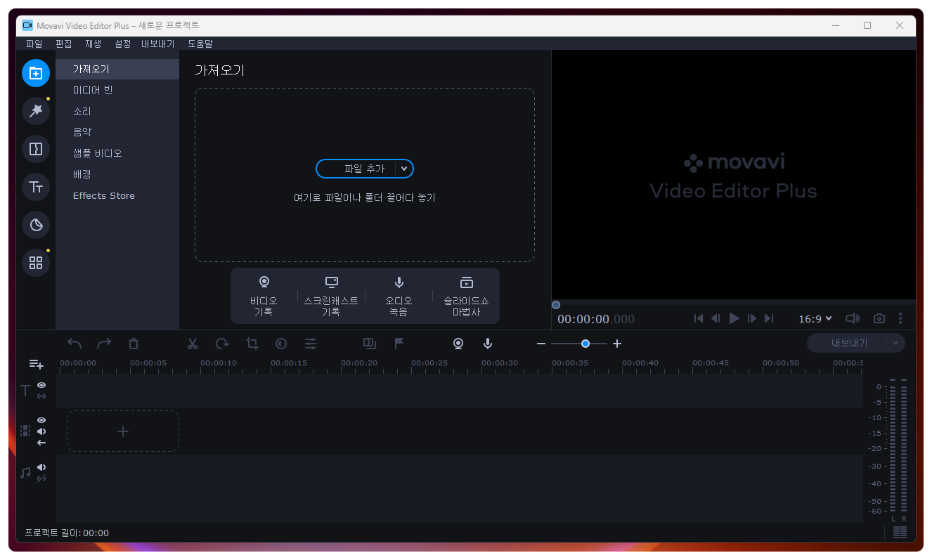Image resolution: width=932 pixels, height=560 pixels.
Task: Open the 슬라이드쇼 마법사 button
Action: tap(466, 296)
